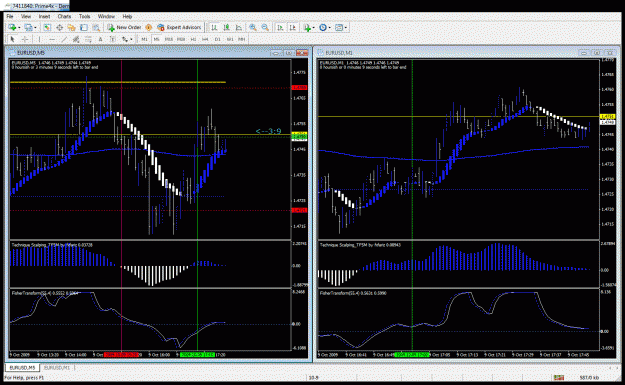The height and width of the screenshot is (385, 625).
Task: Click the connection status icon in status bar
Action: 558,377
